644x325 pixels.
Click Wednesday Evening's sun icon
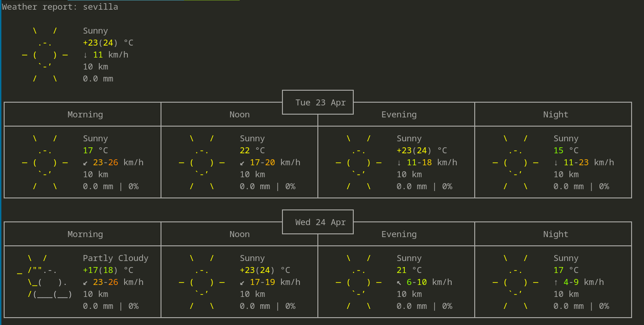(x=359, y=282)
